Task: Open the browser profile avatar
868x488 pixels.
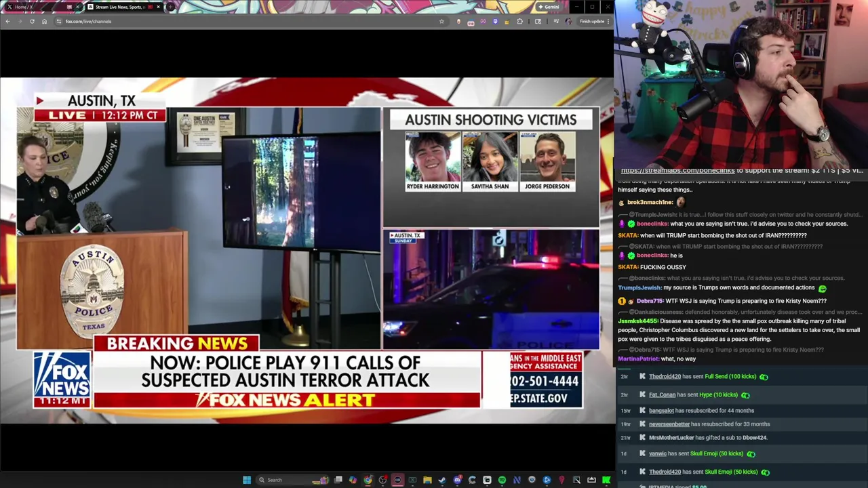Action: 568,21
